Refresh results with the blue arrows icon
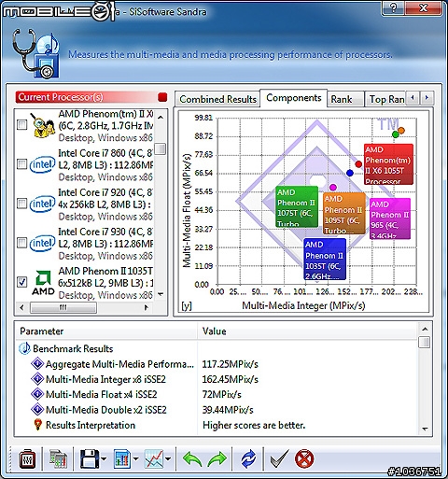Viewport: 448px width, 479px height. 248,459
